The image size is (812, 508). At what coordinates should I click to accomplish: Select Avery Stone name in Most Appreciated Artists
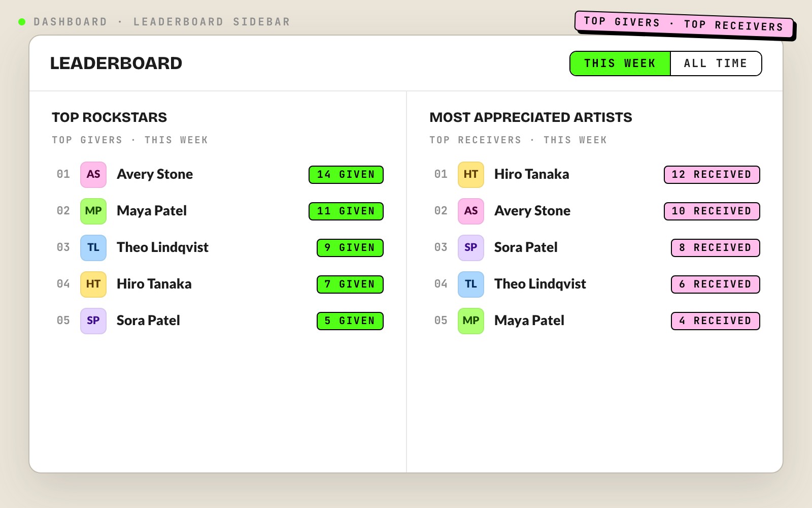[532, 211]
